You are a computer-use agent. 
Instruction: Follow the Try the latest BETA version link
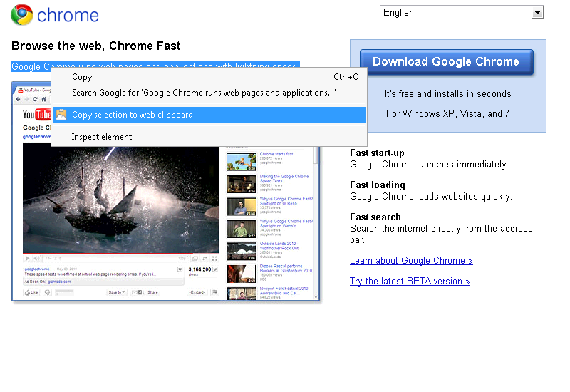coord(410,282)
